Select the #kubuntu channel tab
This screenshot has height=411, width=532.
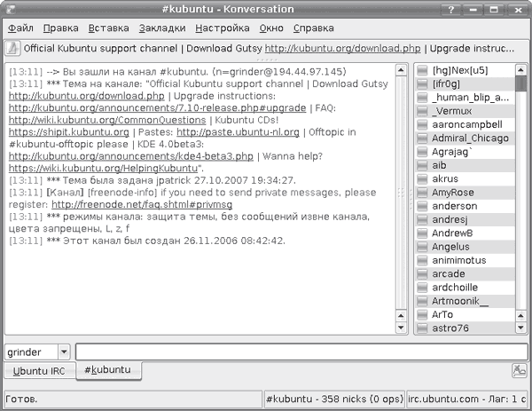tap(106, 369)
